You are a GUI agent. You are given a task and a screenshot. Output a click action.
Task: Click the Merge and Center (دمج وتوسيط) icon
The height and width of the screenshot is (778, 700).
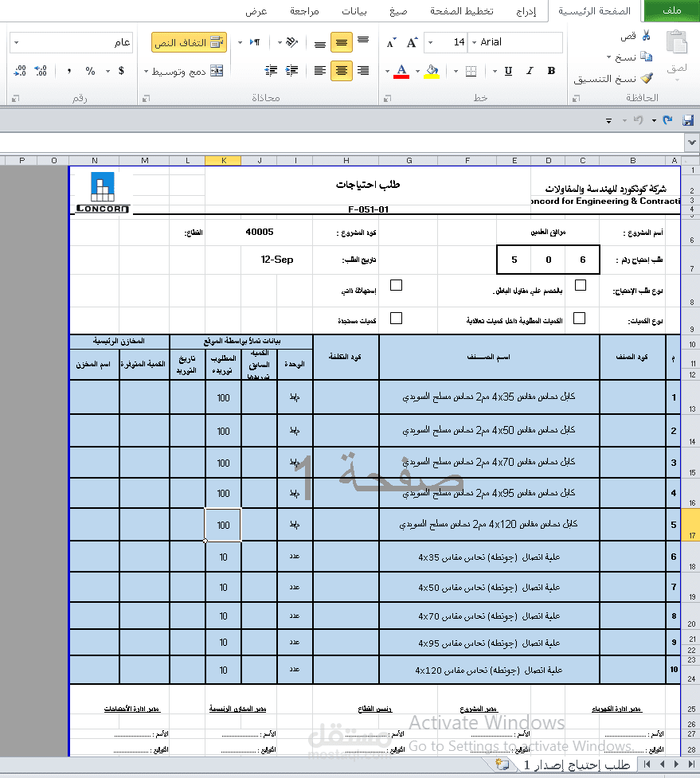[x=217, y=71]
